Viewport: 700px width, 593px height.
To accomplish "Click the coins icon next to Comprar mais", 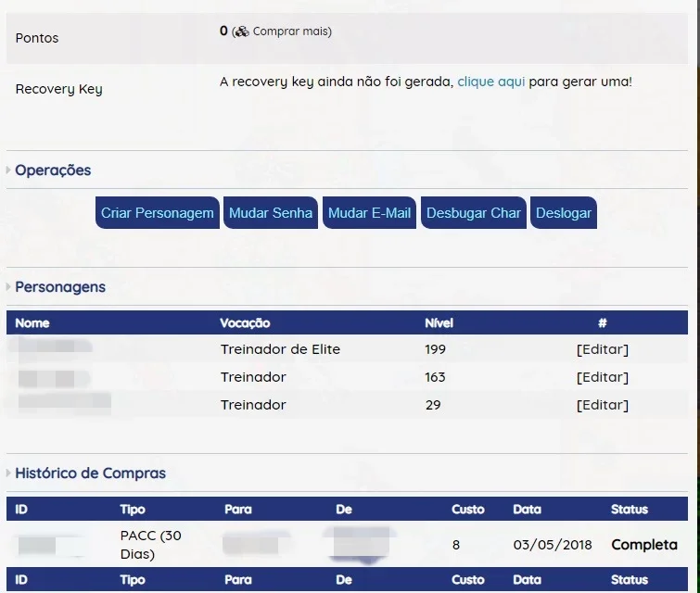I will 241,32.
